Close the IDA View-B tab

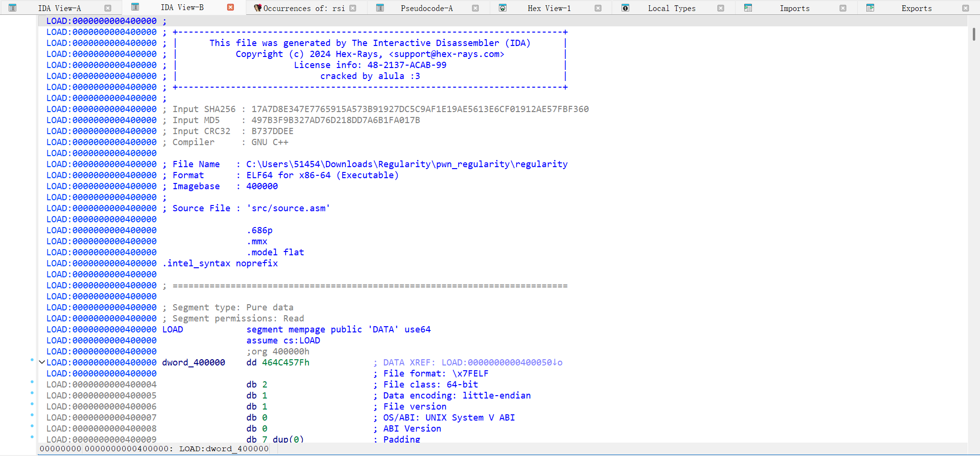pos(231,7)
